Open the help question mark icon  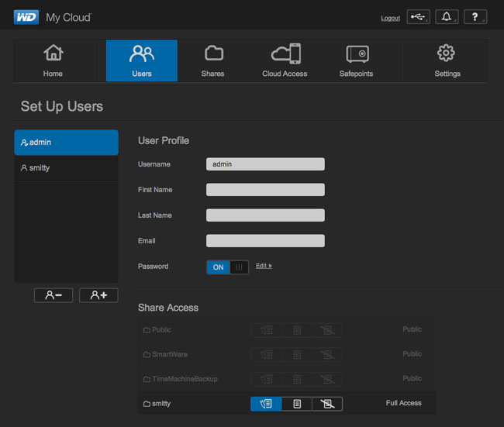click(x=475, y=17)
